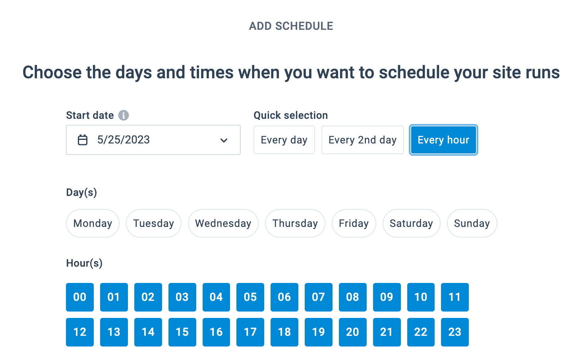This screenshot has width=588, height=364.
Task: Click the Start date info icon
Action: [124, 115]
